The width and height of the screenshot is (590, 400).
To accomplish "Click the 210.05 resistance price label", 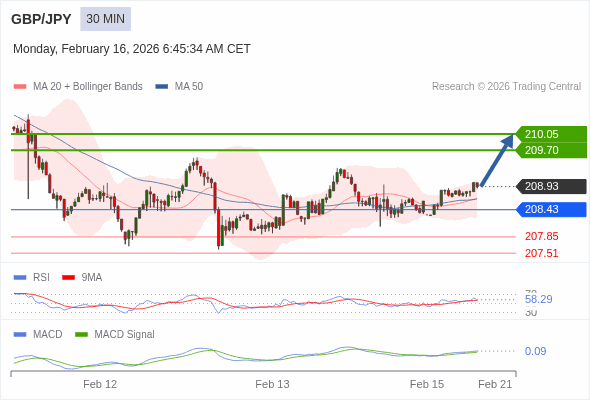I will tap(552, 134).
